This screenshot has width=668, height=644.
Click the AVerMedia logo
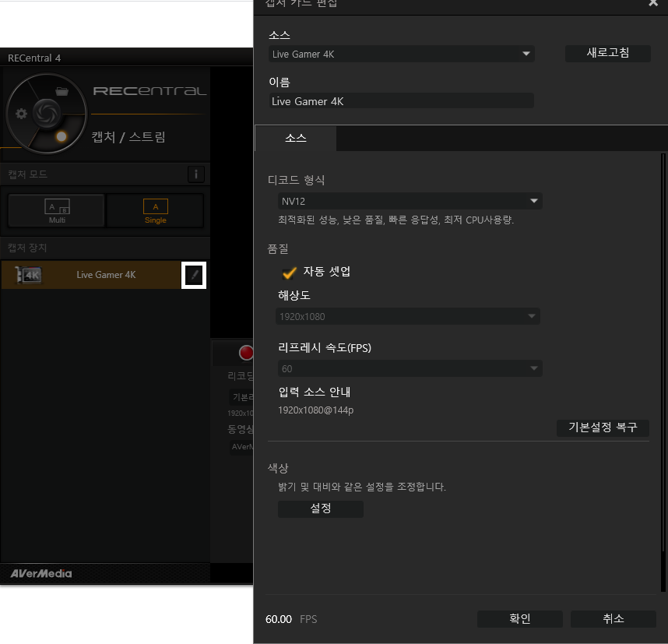click(x=41, y=573)
